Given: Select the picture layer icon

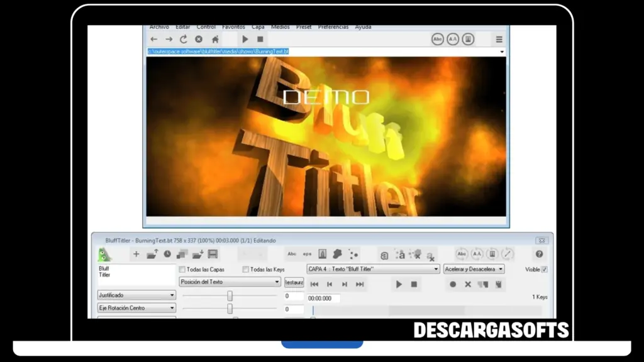Looking at the screenshot, I should 322,254.
